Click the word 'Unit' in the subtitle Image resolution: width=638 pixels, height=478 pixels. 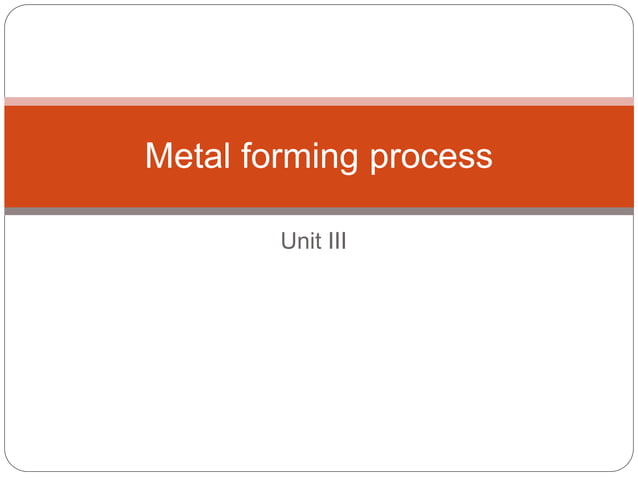point(301,240)
